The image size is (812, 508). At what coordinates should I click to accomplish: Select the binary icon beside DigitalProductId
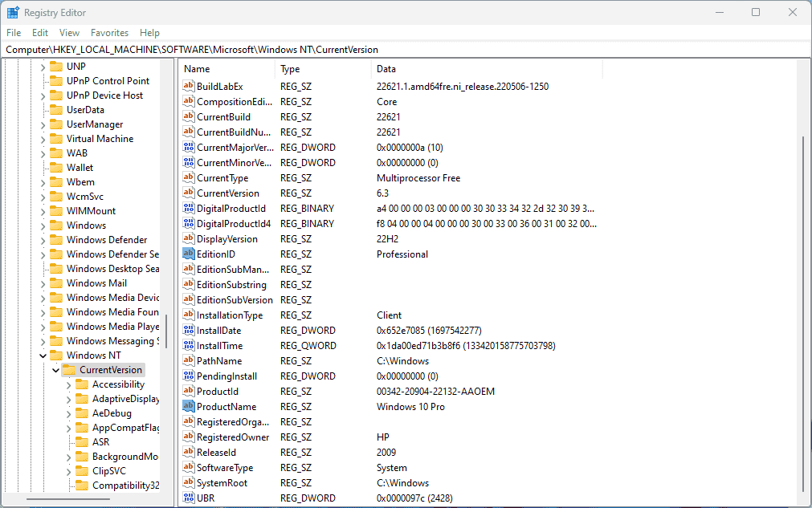(189, 208)
